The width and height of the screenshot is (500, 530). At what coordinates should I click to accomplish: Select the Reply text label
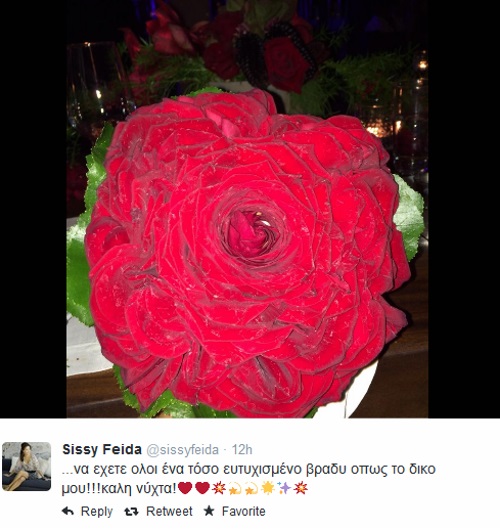(x=97, y=512)
